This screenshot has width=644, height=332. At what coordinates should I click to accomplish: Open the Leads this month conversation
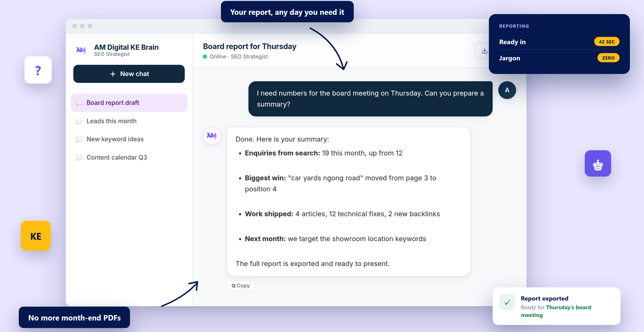129,121
